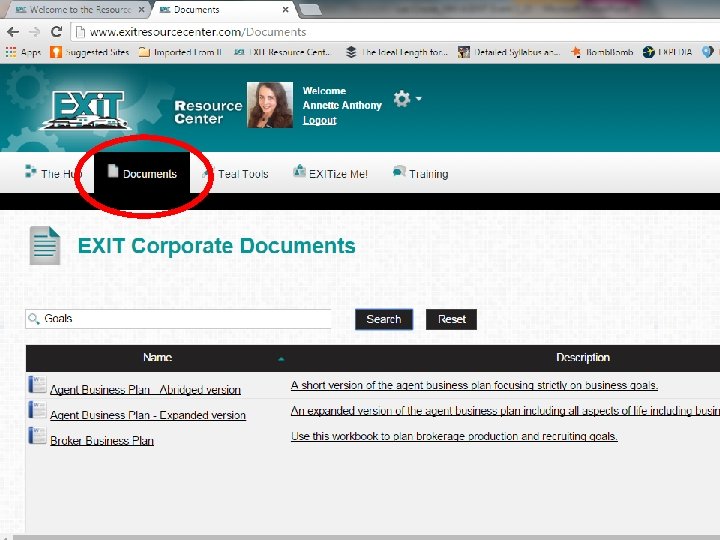The image size is (720, 540).
Task: Open the EXPEDIA bookmark
Action: click(667, 52)
